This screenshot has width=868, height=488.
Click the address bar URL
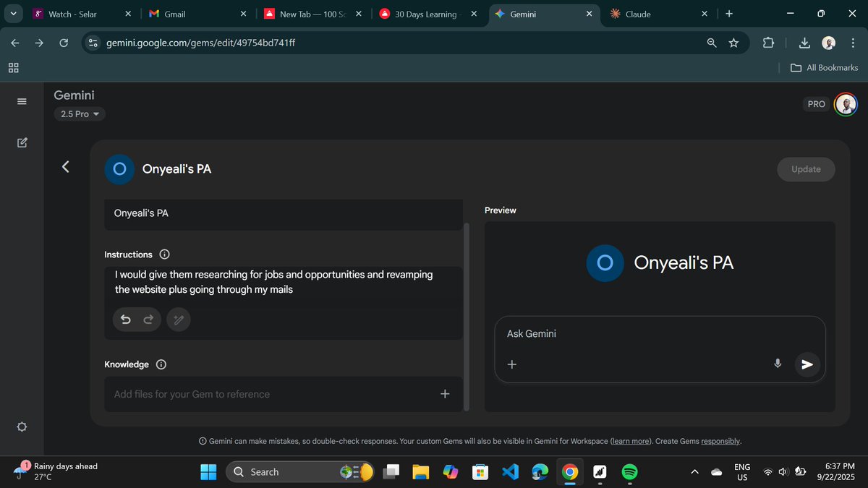pyautogui.click(x=201, y=43)
